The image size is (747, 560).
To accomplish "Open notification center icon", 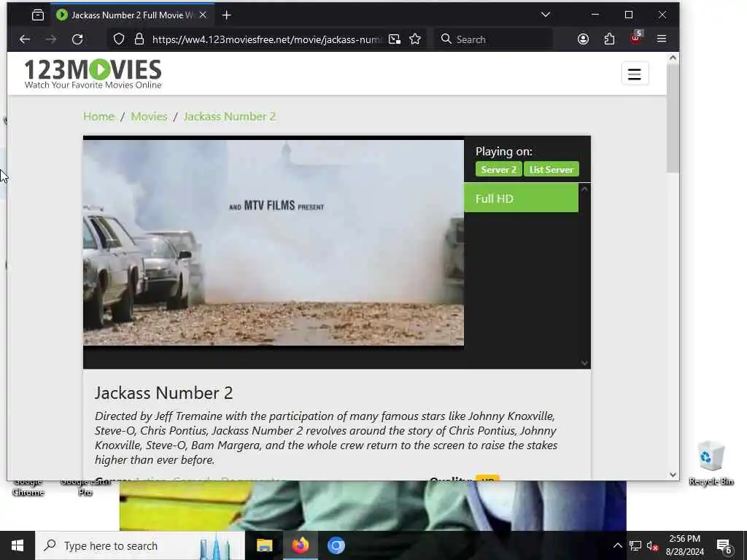I will (724, 546).
